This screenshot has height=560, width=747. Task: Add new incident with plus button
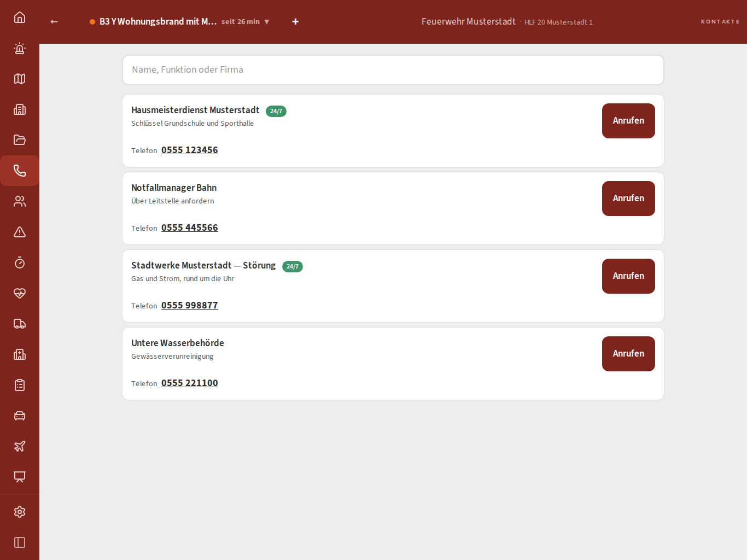(x=295, y=21)
